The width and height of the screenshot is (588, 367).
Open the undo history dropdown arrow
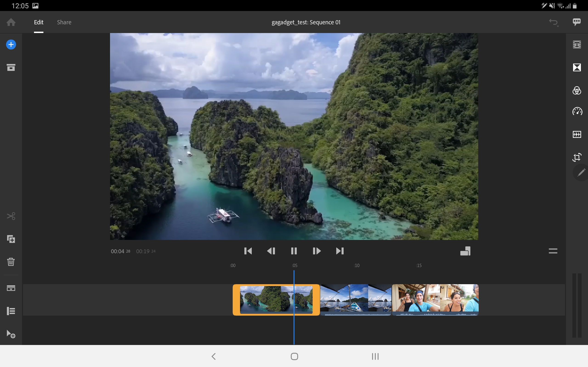(558, 26)
